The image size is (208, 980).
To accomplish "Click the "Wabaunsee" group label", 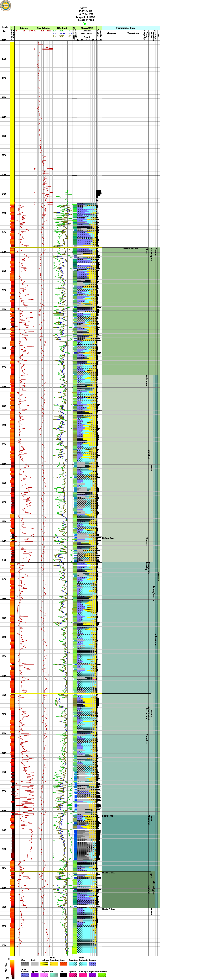I will [147, 381].
